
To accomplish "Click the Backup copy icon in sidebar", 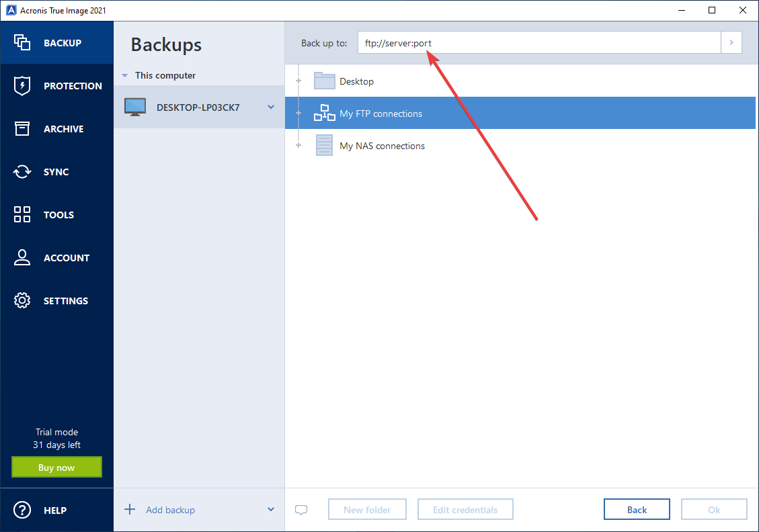I will tap(22, 42).
